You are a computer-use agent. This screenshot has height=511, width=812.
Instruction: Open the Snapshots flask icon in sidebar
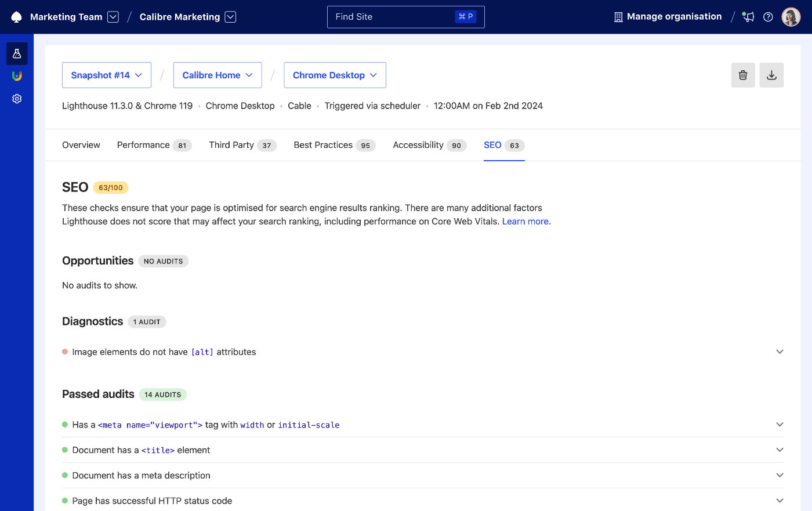pos(17,53)
